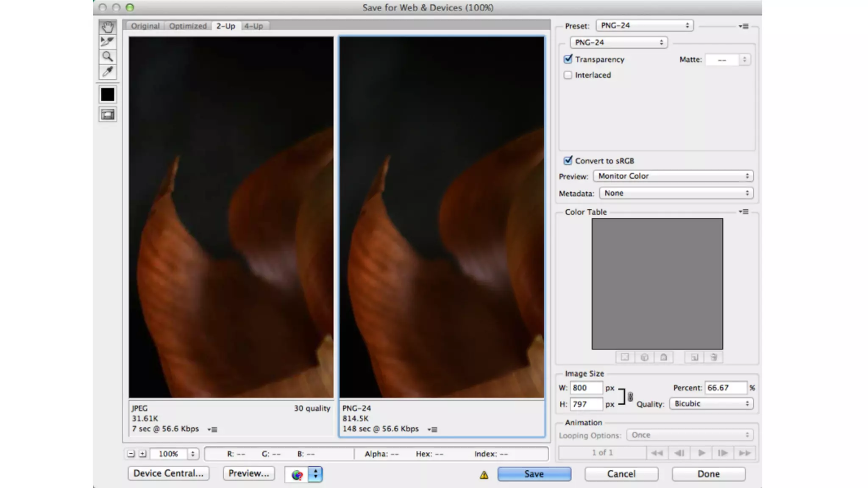Open the Quality Bicubic dropdown

(x=711, y=404)
